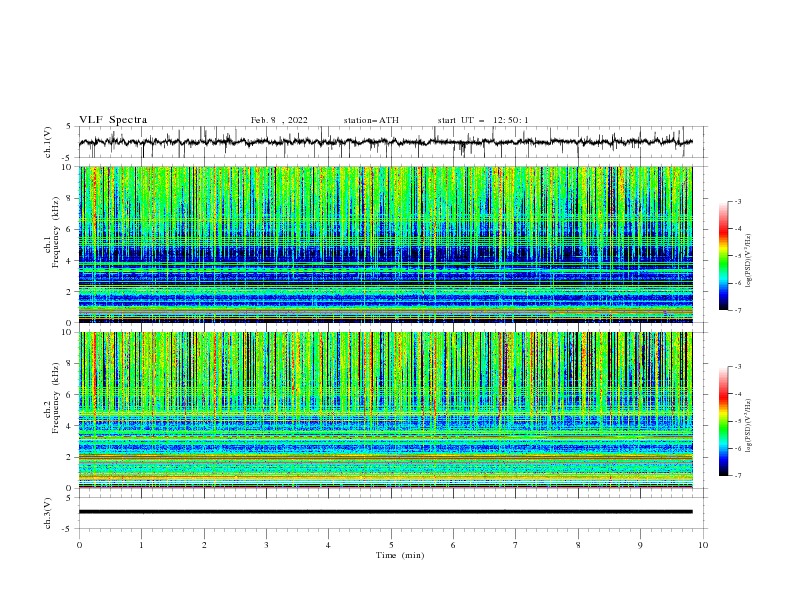
Task: Click the 'station=ATH' label
Action: [x=371, y=120]
